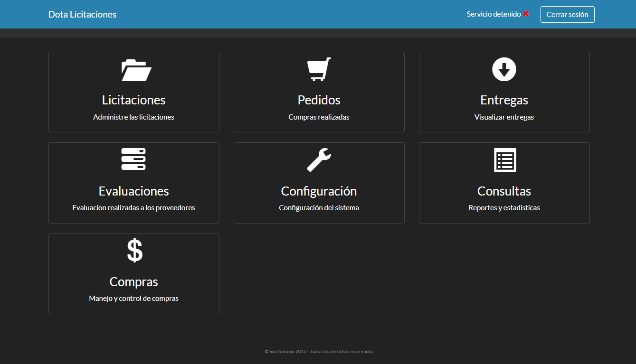Click the dollar sign icon for Compras
Viewport: 636px width, 364px height.
(x=134, y=251)
